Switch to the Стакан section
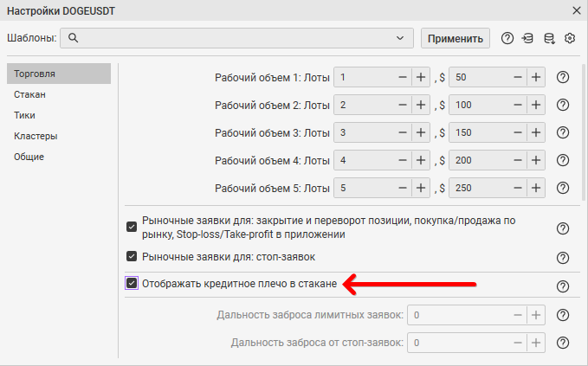Image resolution: width=588 pixels, height=366 pixels. (x=29, y=94)
